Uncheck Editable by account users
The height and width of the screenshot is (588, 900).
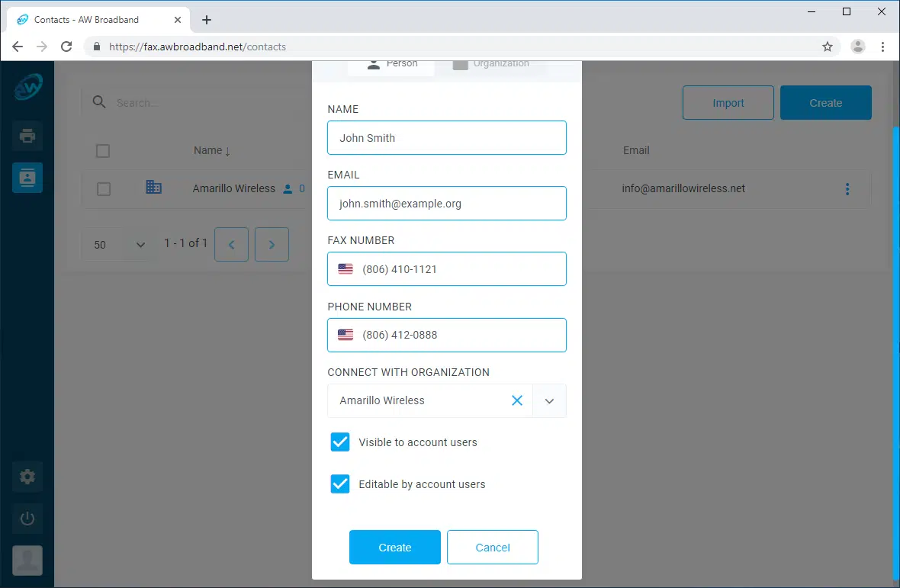(340, 484)
